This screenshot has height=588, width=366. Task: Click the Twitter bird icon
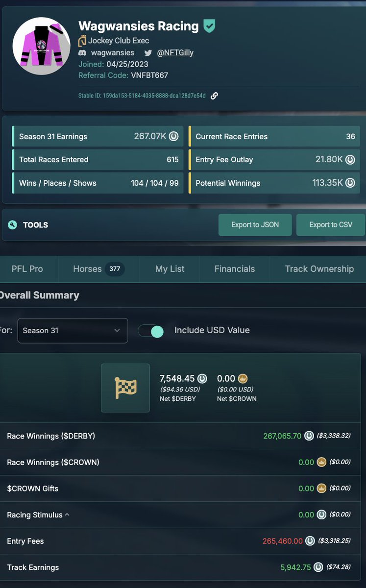[148, 52]
